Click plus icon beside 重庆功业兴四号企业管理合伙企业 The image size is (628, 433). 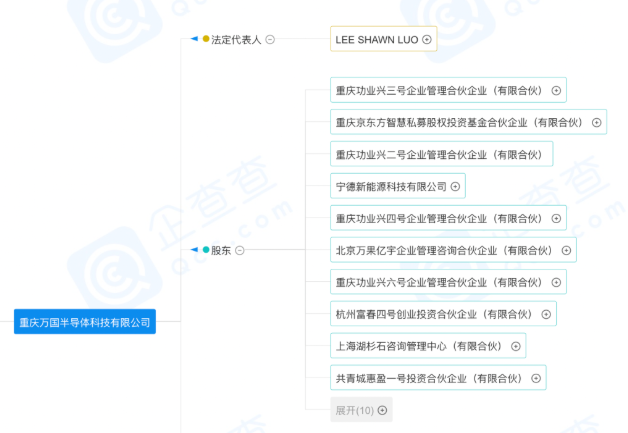point(556,218)
